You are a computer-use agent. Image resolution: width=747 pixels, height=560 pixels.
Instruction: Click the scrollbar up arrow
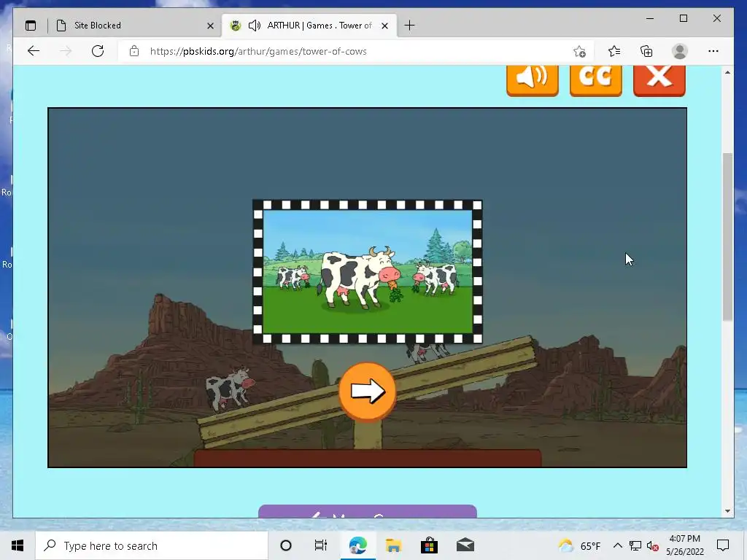[727, 72]
